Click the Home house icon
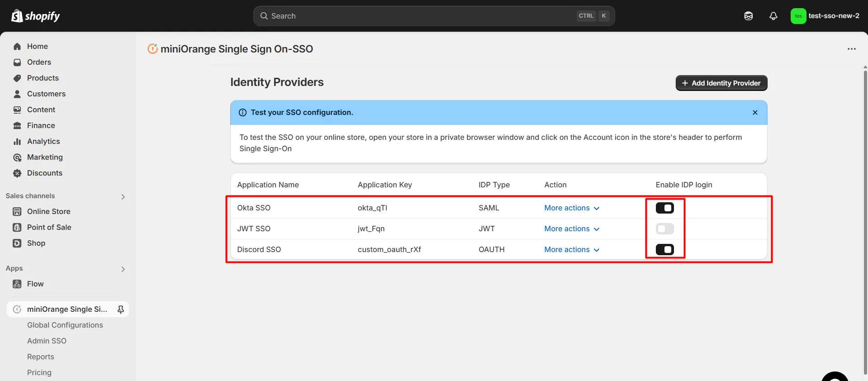 tap(17, 47)
